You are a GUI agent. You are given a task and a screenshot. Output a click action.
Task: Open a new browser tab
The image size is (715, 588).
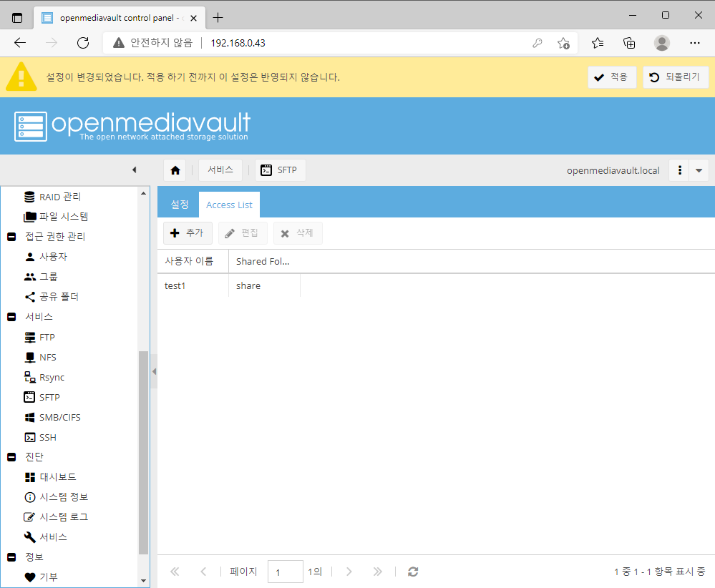click(x=218, y=18)
